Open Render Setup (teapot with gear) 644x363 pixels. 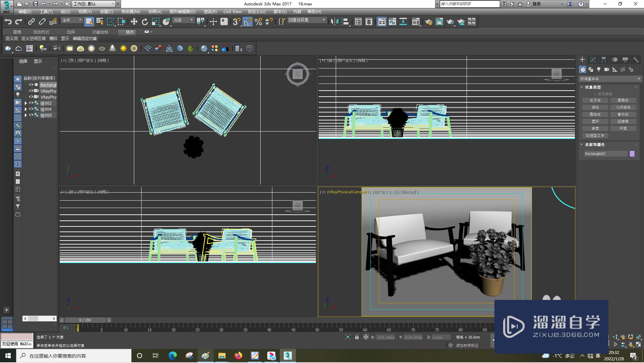pos(428,22)
